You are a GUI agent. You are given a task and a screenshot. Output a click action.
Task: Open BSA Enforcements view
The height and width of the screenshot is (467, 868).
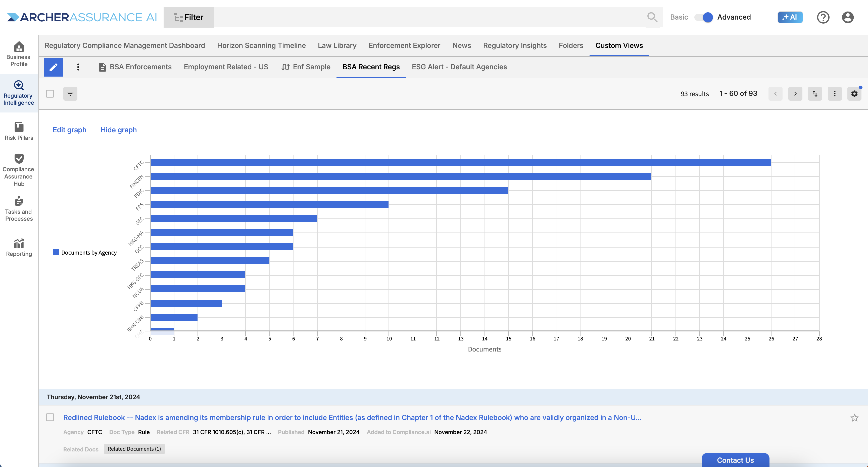(135, 67)
